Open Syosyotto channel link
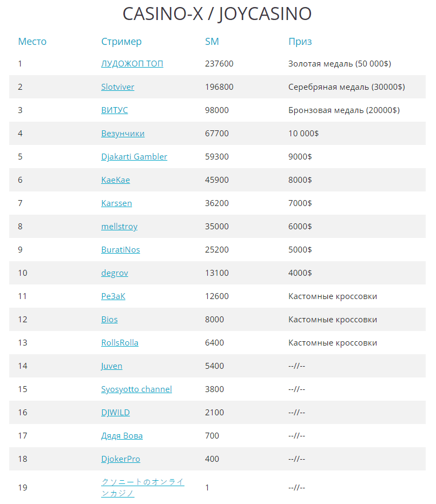 click(136, 389)
